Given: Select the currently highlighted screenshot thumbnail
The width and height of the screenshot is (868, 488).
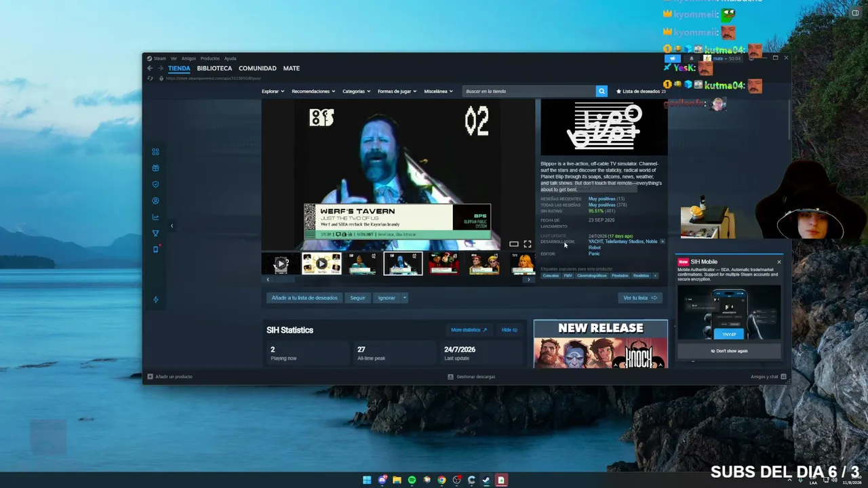Looking at the screenshot, I should pos(403,264).
